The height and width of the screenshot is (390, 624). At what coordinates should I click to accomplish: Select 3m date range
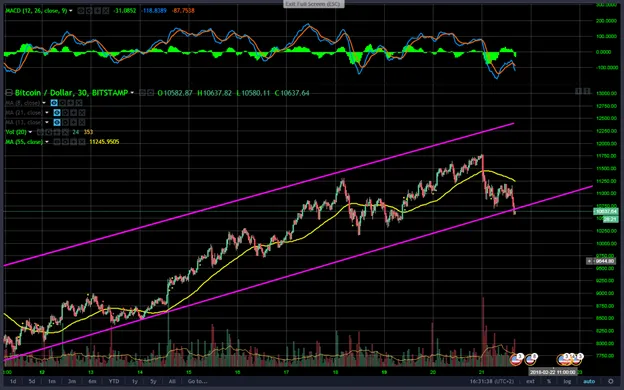(x=72, y=381)
